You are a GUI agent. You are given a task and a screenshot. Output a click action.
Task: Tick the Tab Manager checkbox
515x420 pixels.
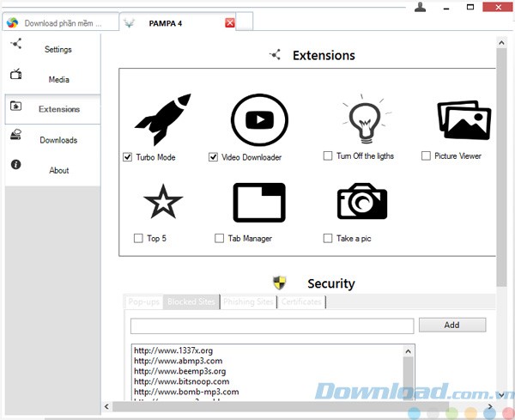click(221, 238)
